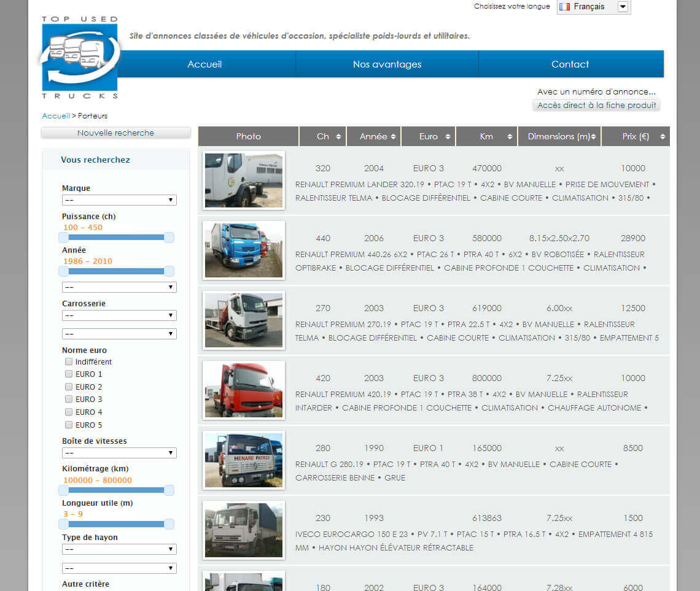Open the Type de hayon dropdown
Viewport: 700px width, 591px height.
pos(119,549)
